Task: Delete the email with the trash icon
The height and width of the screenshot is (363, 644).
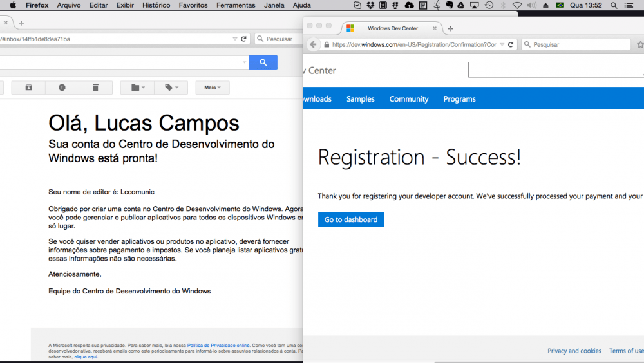Action: coord(96,88)
